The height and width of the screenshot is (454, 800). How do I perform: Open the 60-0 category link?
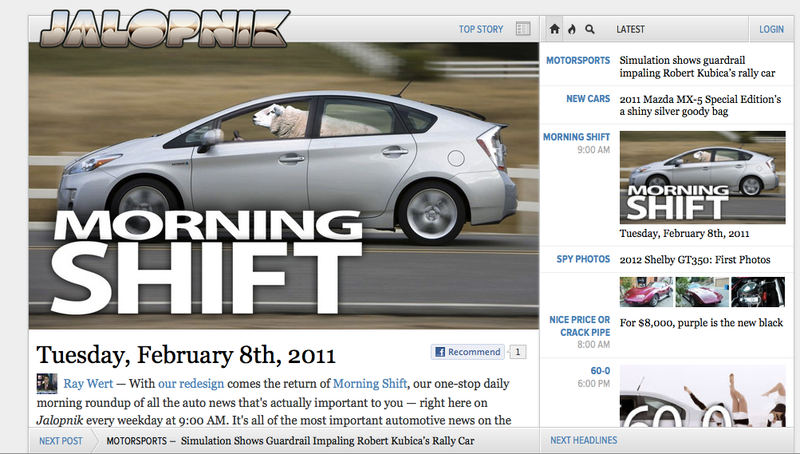tap(600, 371)
